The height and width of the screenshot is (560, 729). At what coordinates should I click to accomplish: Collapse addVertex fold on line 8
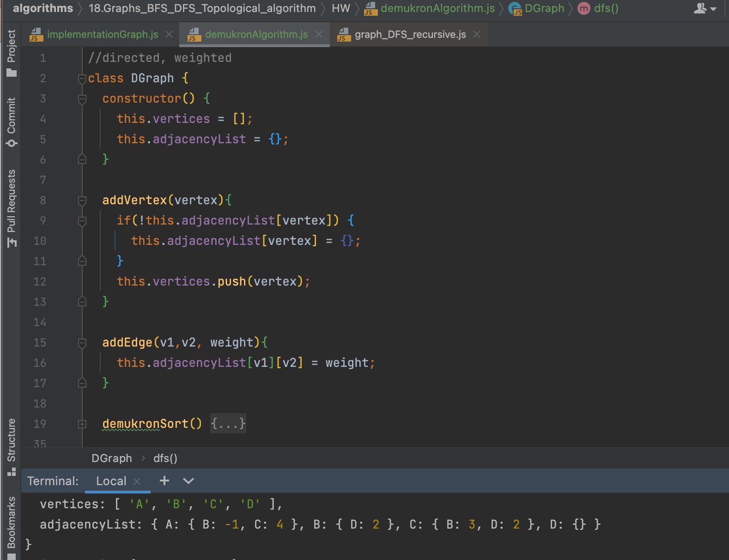tap(82, 200)
